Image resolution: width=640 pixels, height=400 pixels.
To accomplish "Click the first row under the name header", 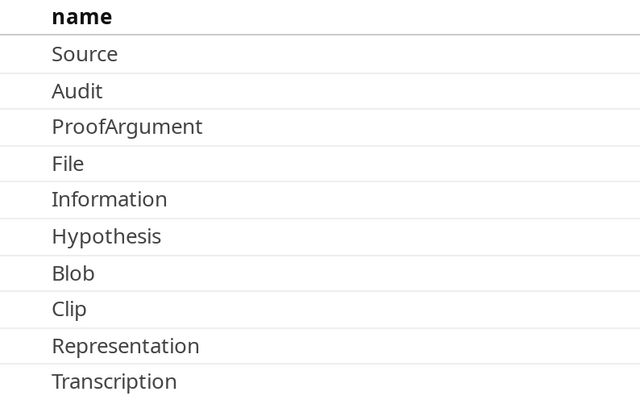I will pos(85,54).
